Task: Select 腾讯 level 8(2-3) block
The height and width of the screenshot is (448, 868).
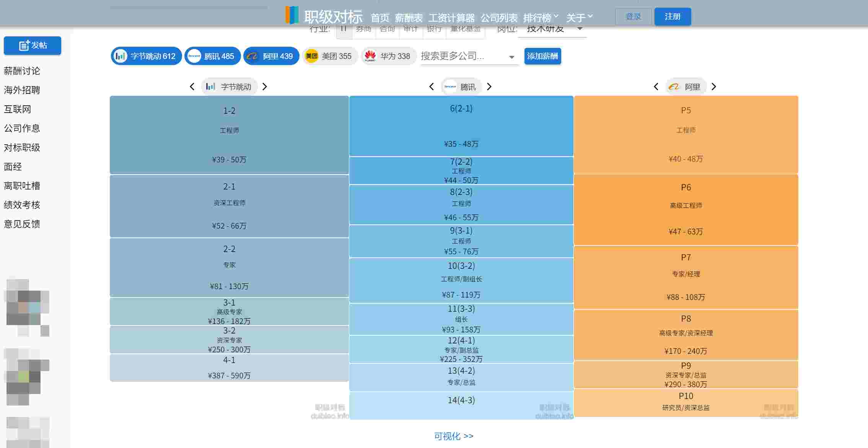Action: tap(461, 204)
